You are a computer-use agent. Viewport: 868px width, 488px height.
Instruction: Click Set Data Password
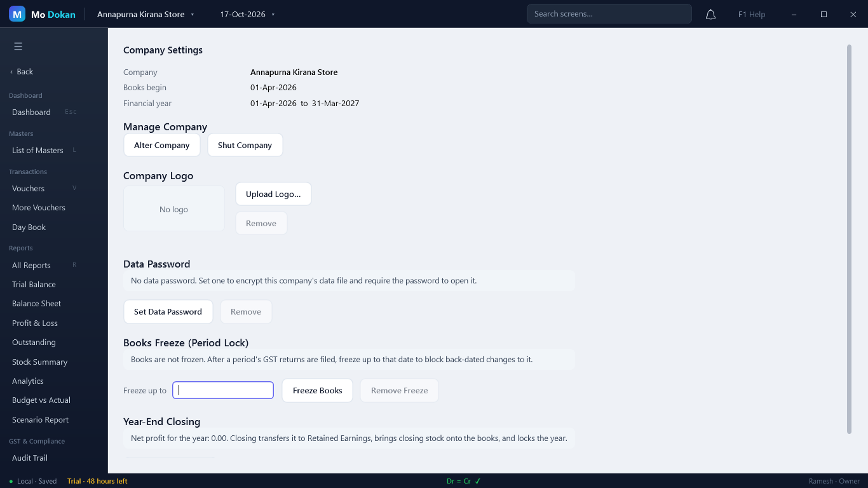(x=168, y=311)
